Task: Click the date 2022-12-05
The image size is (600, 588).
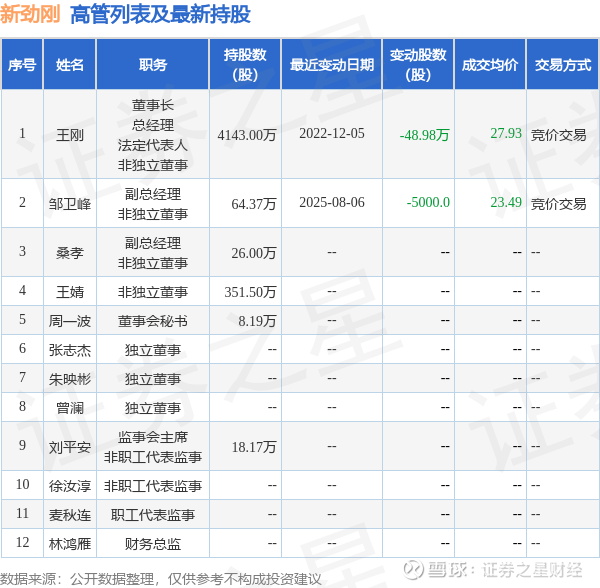Action: pyautogui.click(x=332, y=134)
